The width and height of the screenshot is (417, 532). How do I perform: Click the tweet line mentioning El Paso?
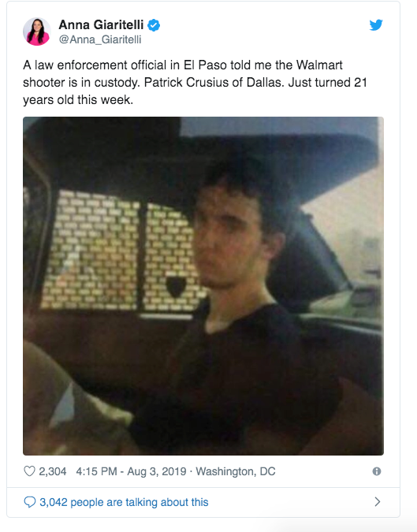[183, 65]
